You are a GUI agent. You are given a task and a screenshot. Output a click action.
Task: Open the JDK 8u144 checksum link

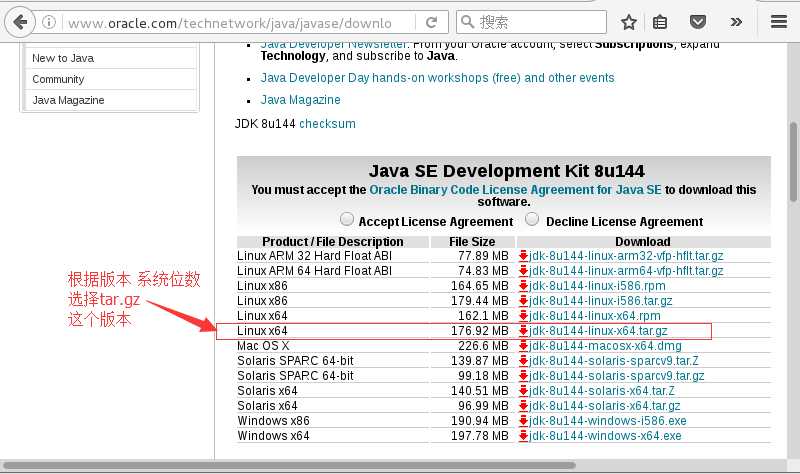click(x=327, y=123)
